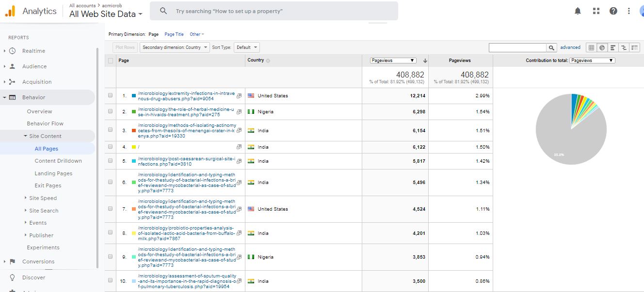Expand the Site Speed subsection

pyautogui.click(x=25, y=198)
